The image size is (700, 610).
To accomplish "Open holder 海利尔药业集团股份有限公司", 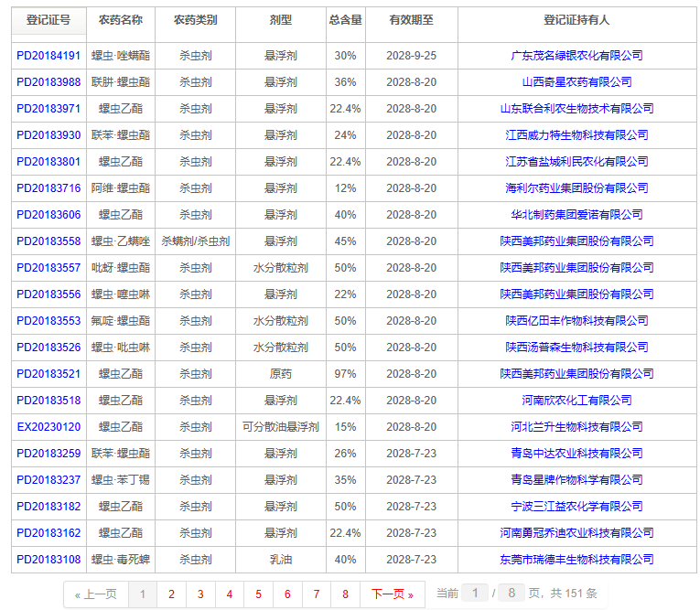I will pyautogui.click(x=576, y=188).
